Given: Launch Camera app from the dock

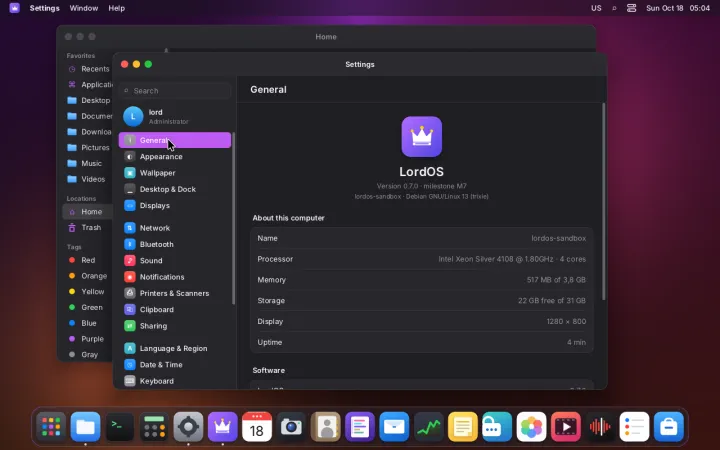Looking at the screenshot, I should pyautogui.click(x=291, y=427).
